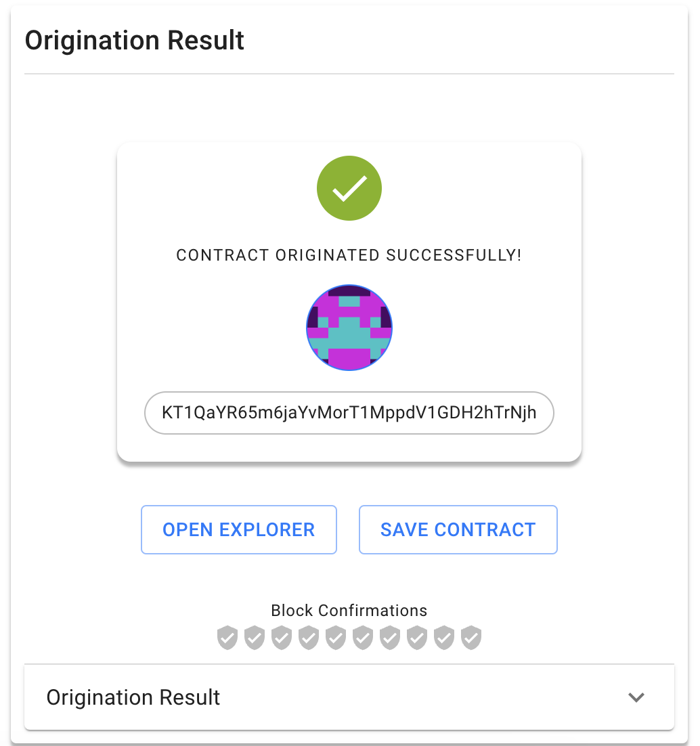Click the fifth block confirmation shield
This screenshot has width=700, height=746.
point(336,638)
